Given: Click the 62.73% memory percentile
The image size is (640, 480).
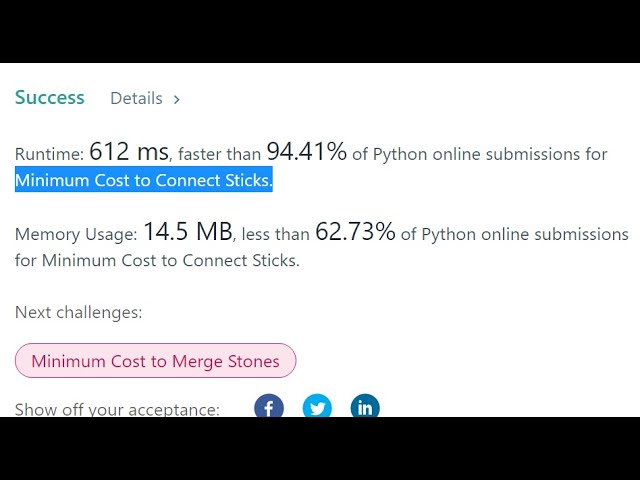Looking at the screenshot, I should click(x=355, y=232).
